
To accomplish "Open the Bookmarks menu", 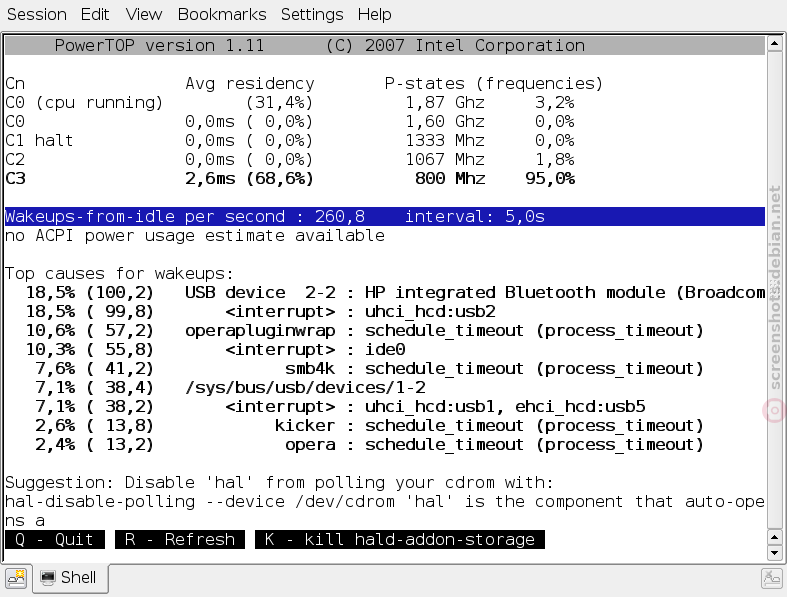I will tap(222, 15).
